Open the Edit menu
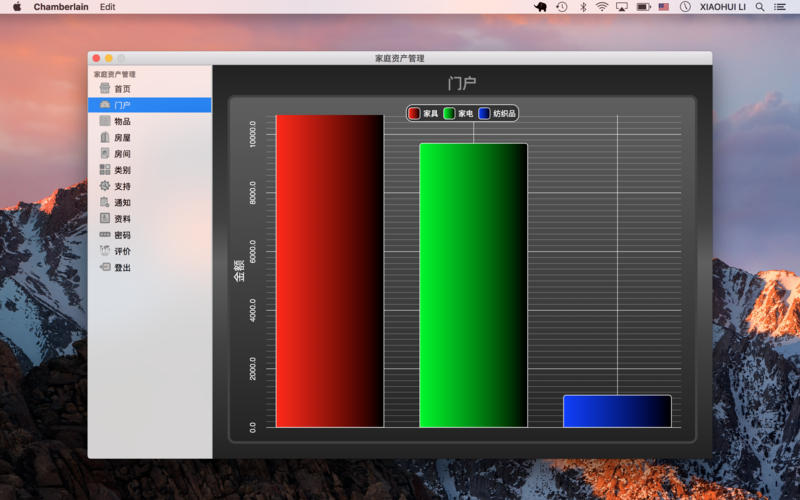The image size is (800, 500). (x=107, y=7)
